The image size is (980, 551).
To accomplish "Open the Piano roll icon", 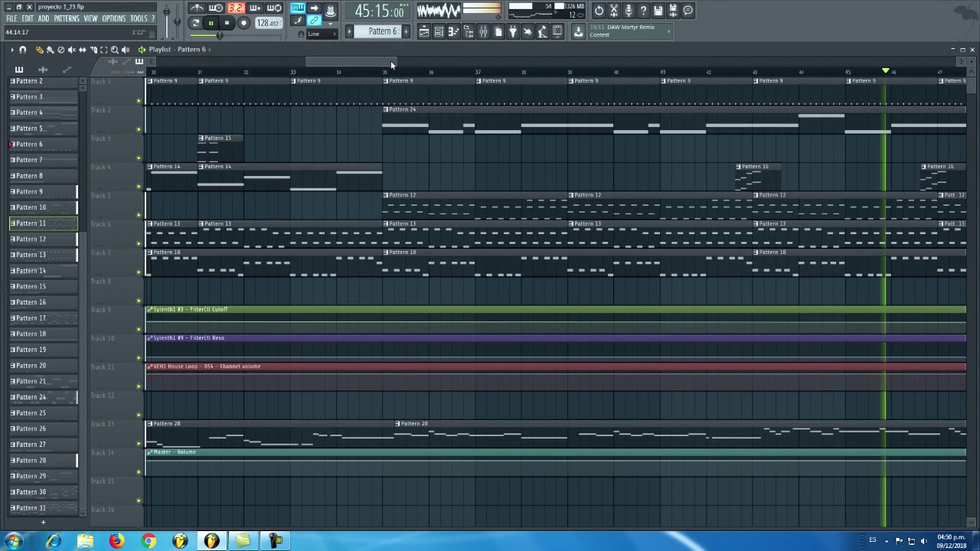I will [453, 31].
